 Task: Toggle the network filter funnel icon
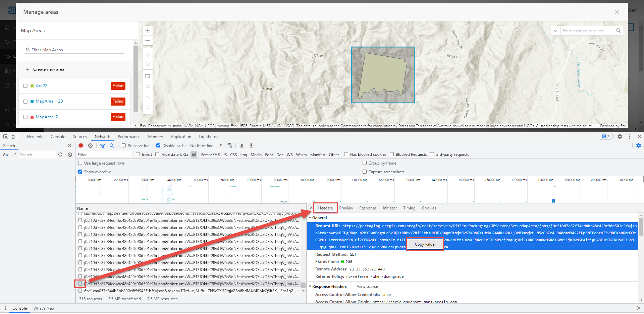103,145
